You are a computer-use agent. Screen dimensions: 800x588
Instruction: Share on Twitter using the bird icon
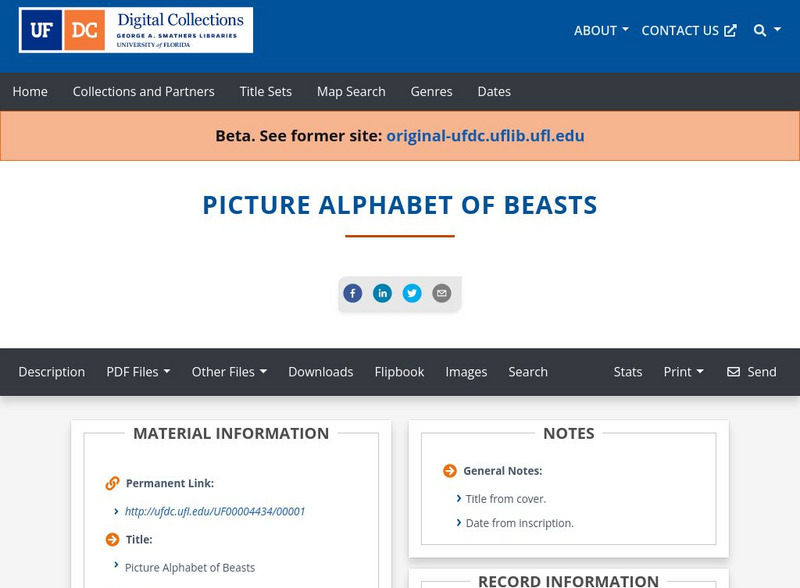click(x=412, y=293)
